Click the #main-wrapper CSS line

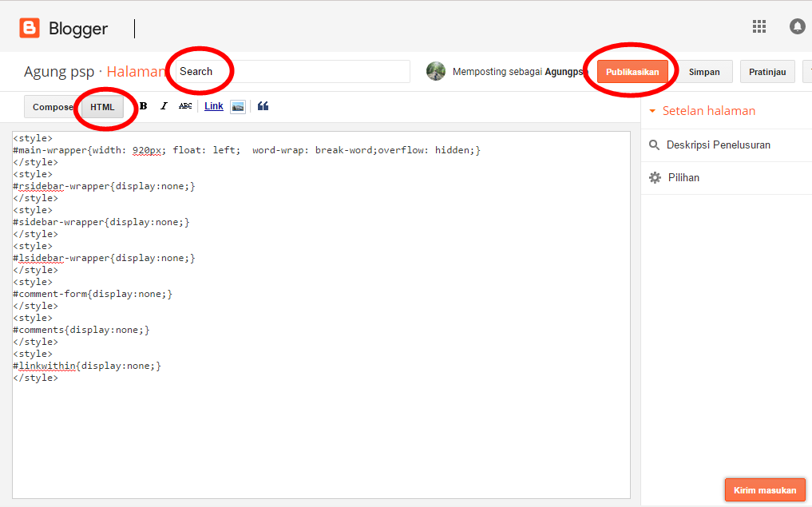(247, 150)
